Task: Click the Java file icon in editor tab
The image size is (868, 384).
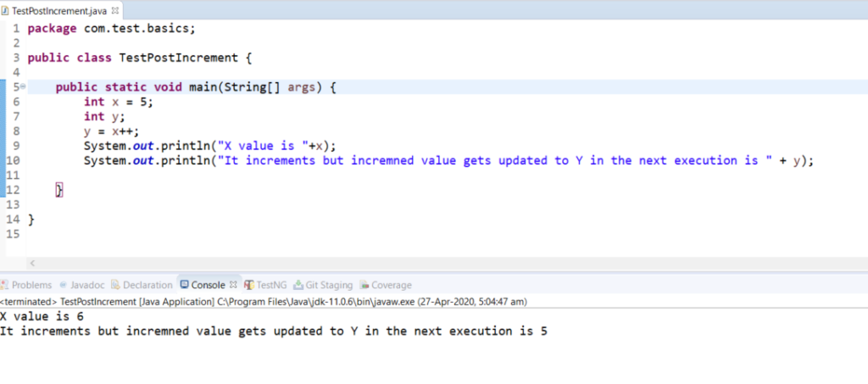Action: tap(6, 10)
